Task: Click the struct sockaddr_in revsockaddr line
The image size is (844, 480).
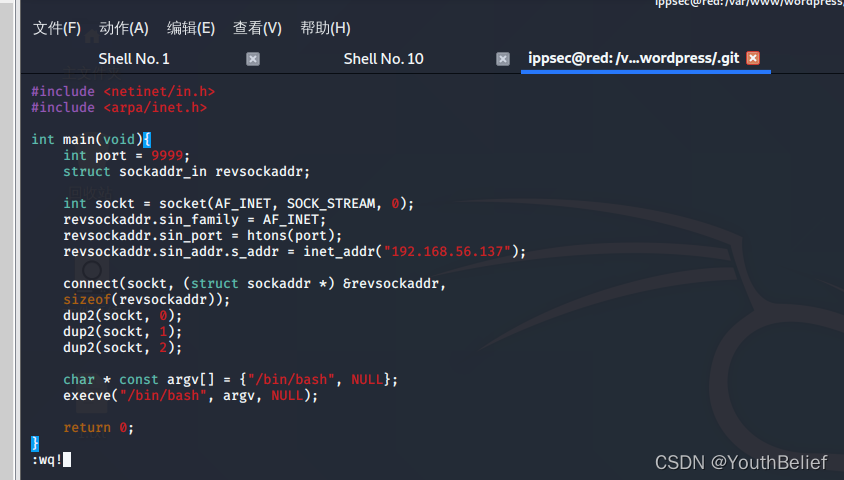Action: pos(186,172)
